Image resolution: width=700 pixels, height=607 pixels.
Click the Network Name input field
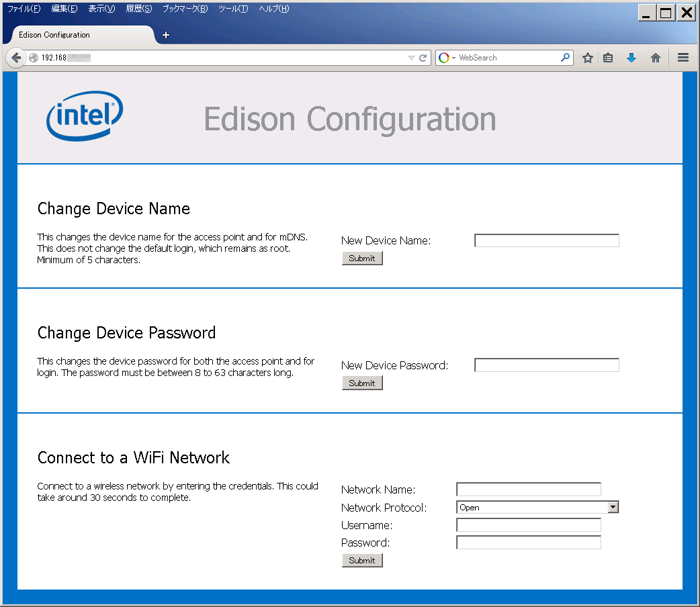click(x=529, y=489)
